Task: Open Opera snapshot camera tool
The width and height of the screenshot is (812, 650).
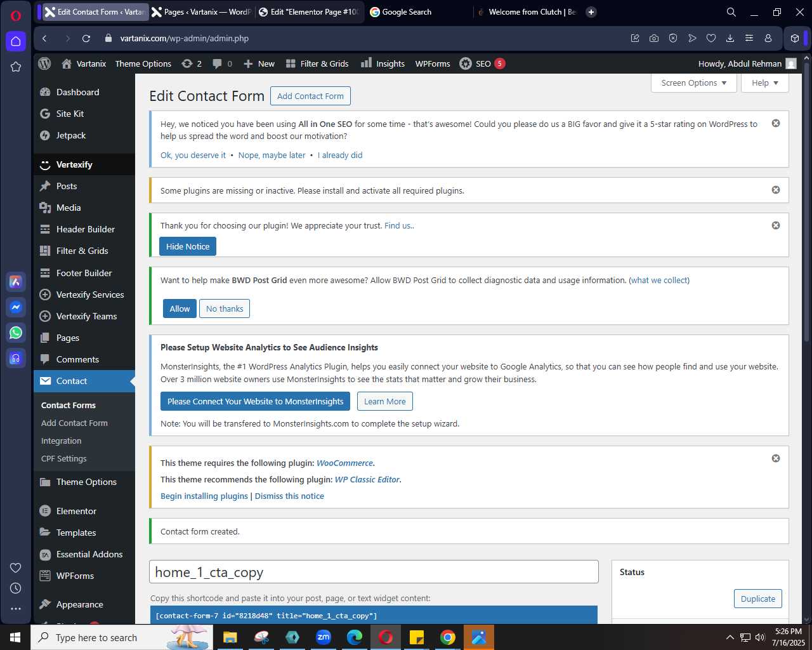Action: point(654,38)
